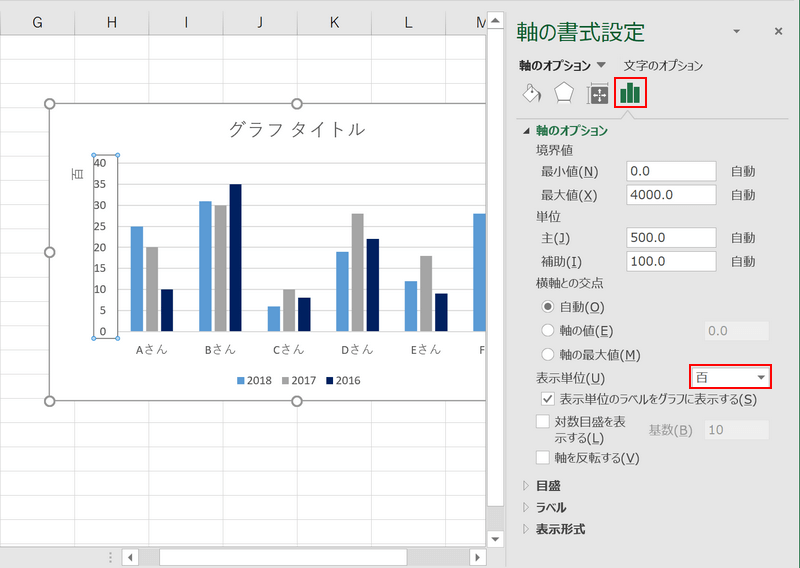The width and height of the screenshot is (800, 568).
Task: Click the Eさん category label
Action: (426, 350)
